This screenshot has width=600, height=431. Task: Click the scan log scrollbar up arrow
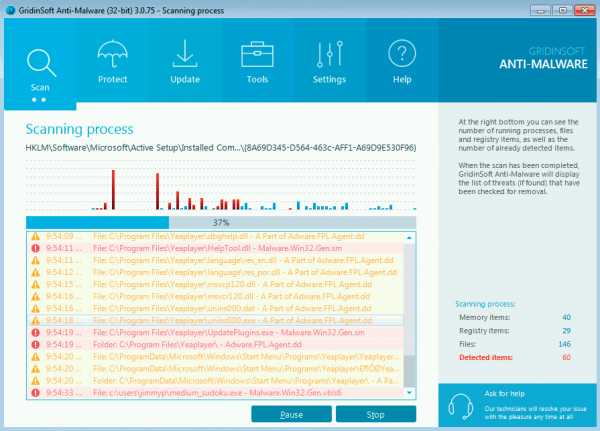pyautogui.click(x=409, y=238)
